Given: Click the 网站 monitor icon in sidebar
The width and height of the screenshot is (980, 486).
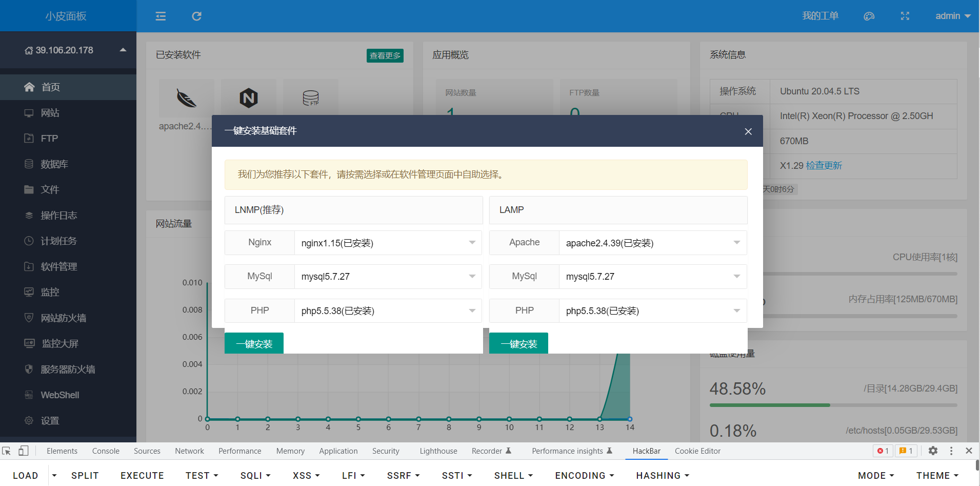Looking at the screenshot, I should pos(29,113).
